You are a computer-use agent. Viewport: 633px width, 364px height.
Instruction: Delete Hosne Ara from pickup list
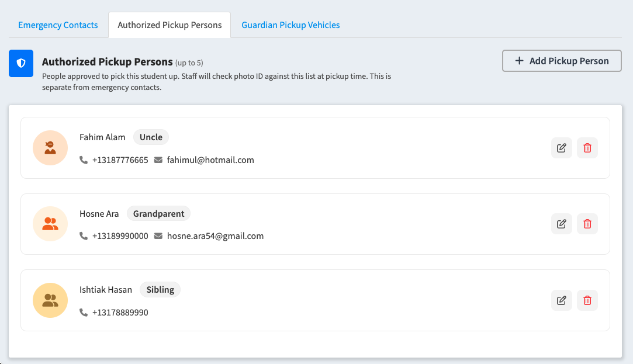[587, 224]
